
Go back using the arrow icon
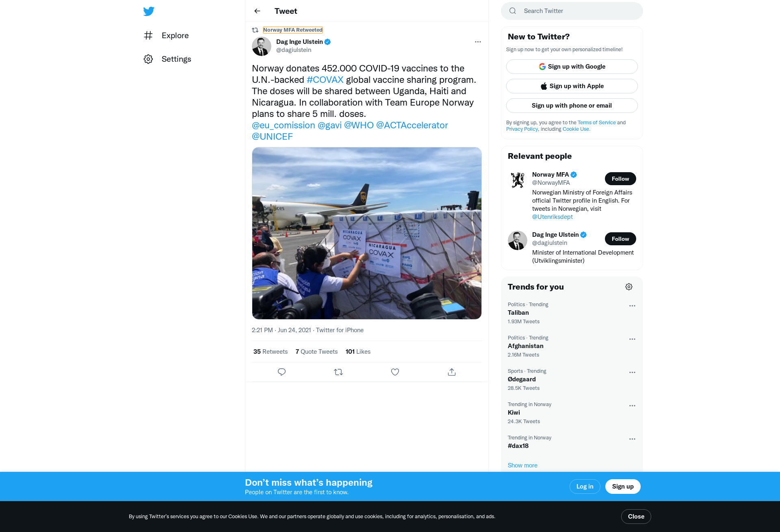[x=257, y=11]
